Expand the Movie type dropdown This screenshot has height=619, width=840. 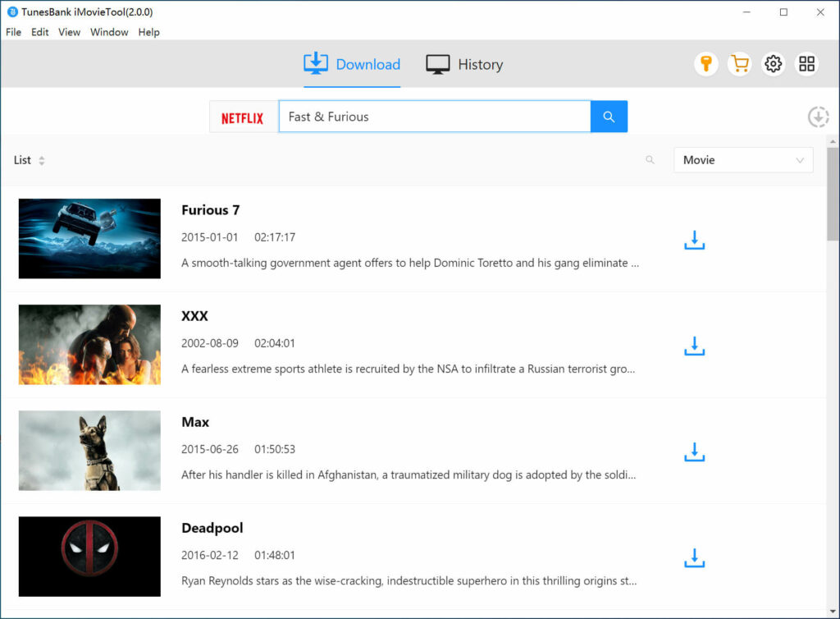(743, 160)
